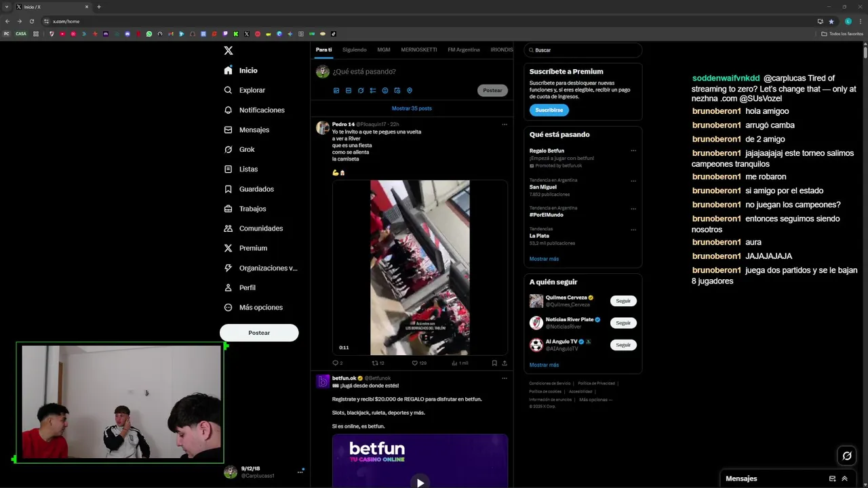
Task: Click Mostrar más under trends
Action: point(544,259)
